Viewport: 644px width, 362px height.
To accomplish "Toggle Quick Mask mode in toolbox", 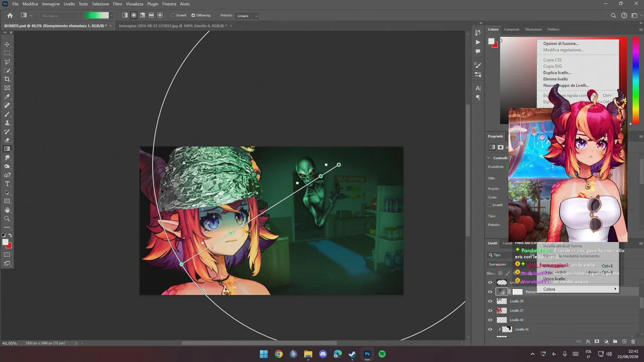I will (7, 255).
